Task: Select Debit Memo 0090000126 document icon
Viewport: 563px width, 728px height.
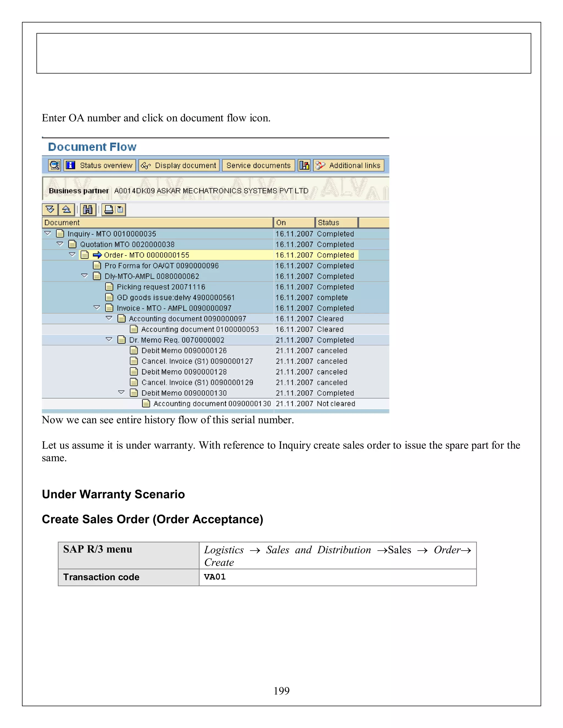Action: [134, 350]
